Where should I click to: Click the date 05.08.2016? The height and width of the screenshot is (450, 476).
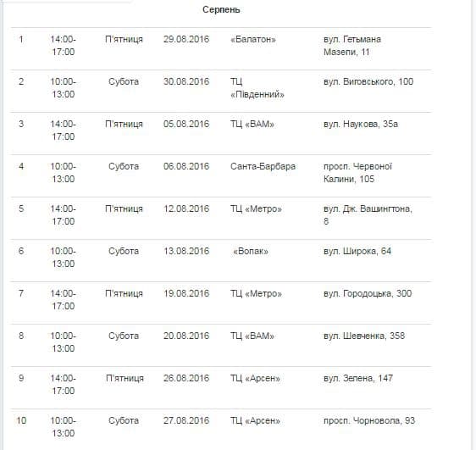tap(186, 124)
